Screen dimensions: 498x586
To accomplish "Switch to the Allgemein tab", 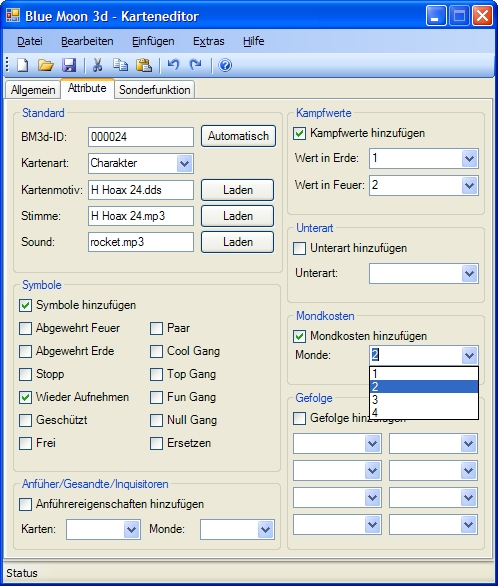I will pos(33,90).
